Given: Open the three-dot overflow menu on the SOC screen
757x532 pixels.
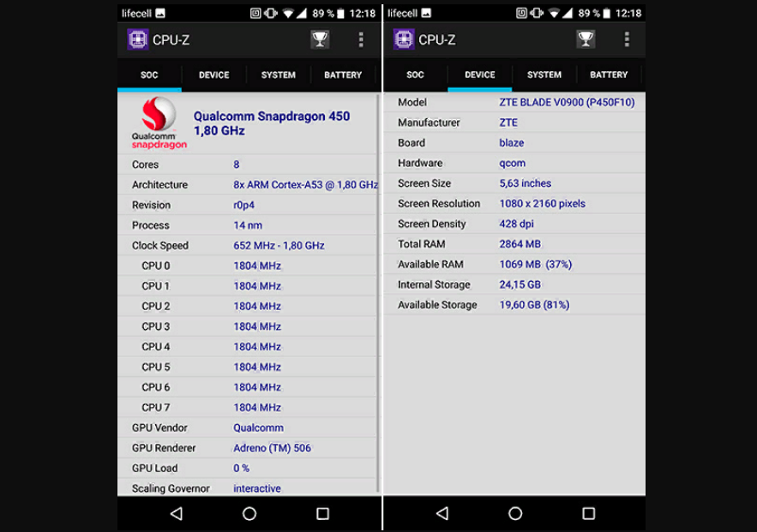Looking at the screenshot, I should coord(361,39).
